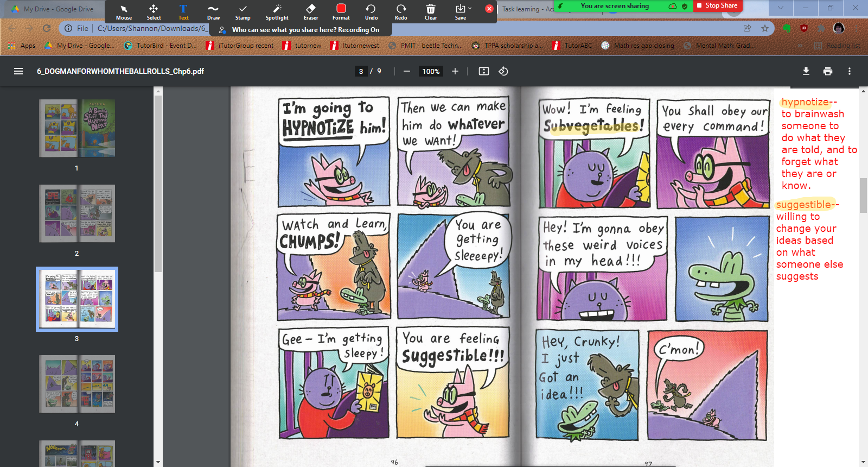Image resolution: width=868 pixels, height=467 pixels.
Task: Open page 4 thumbnail
Action: click(77, 384)
